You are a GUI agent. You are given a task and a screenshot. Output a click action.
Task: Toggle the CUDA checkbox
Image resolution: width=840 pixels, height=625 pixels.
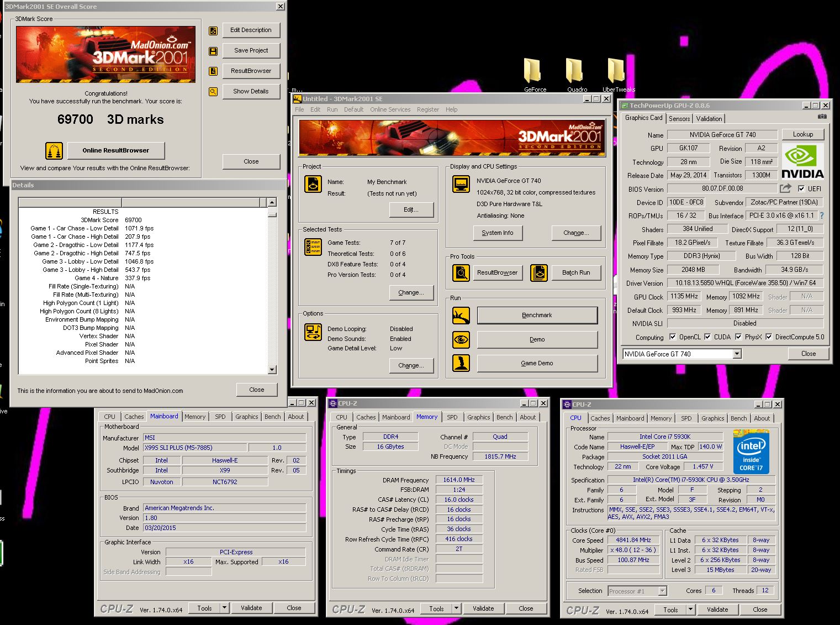click(707, 337)
